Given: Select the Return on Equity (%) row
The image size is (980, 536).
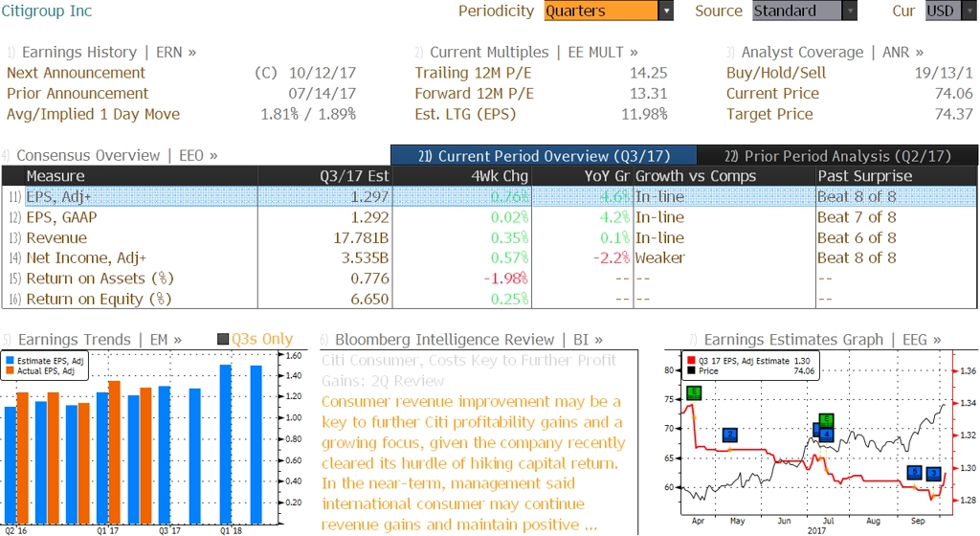Looking at the screenshot, I should click(489, 299).
